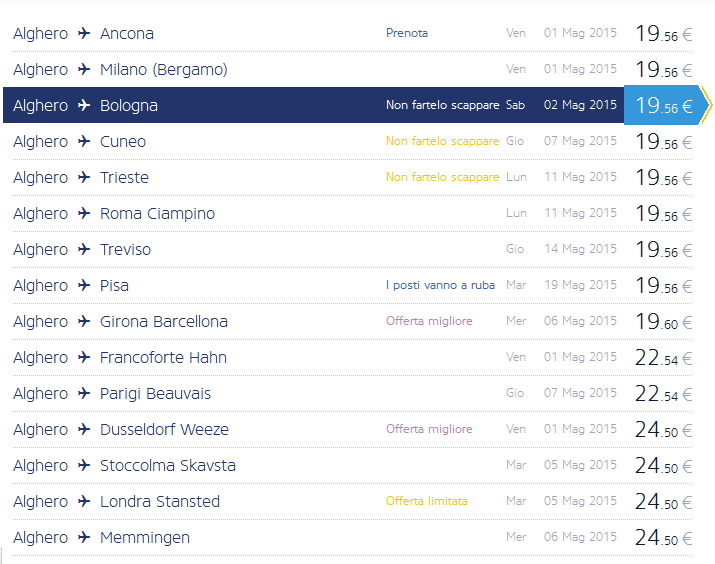Click the airplane icon next to Cuneo
The width and height of the screenshot is (715, 564).
84,141
